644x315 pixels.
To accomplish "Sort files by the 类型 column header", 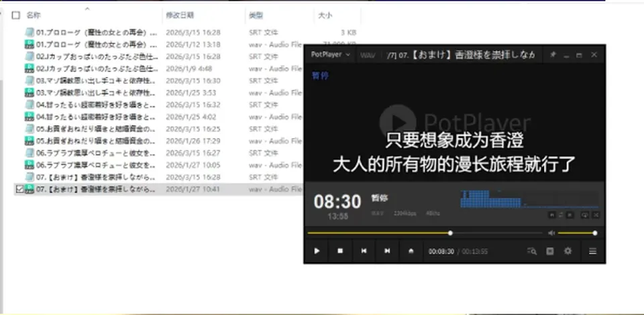I will [x=256, y=15].
